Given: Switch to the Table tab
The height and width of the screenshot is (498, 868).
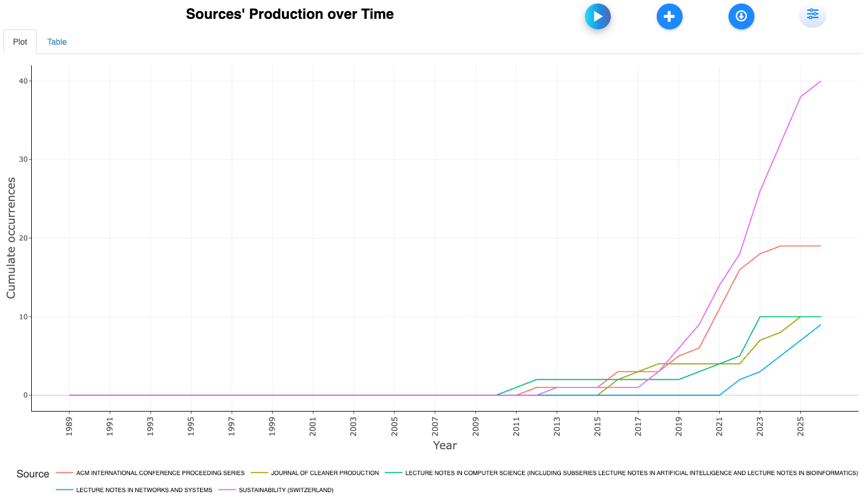Looking at the screenshot, I should tap(56, 42).
